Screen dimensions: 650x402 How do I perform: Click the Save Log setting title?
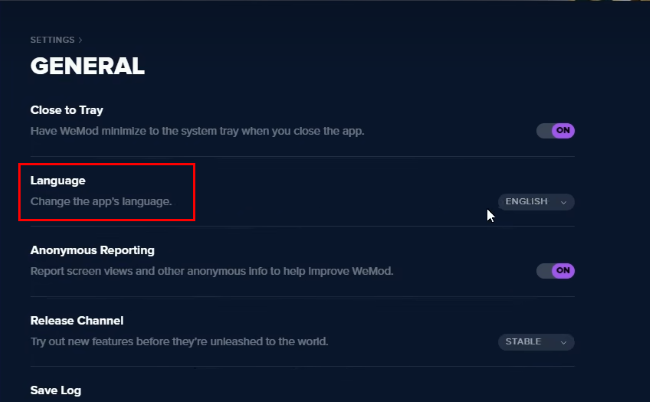(x=56, y=390)
